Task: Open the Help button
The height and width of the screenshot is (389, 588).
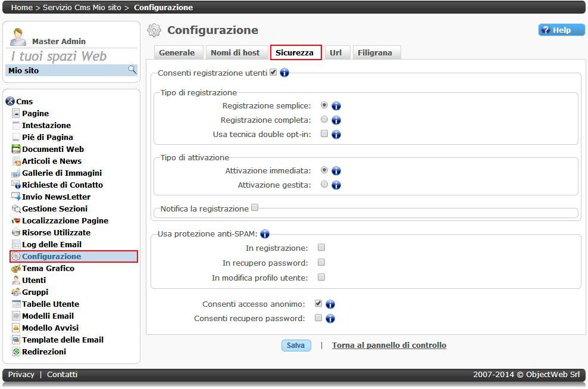Action: pos(561,30)
